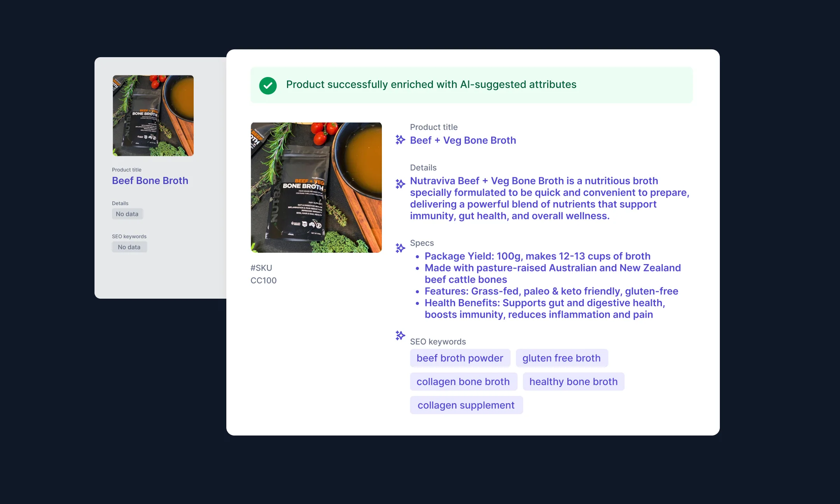The width and height of the screenshot is (840, 504).
Task: Click the AI sparkle icon beside Product title
Action: [x=400, y=140]
